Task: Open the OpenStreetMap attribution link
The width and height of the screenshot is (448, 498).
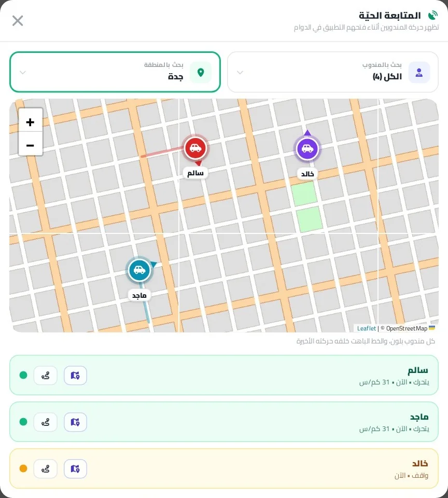Action: pyautogui.click(x=407, y=328)
